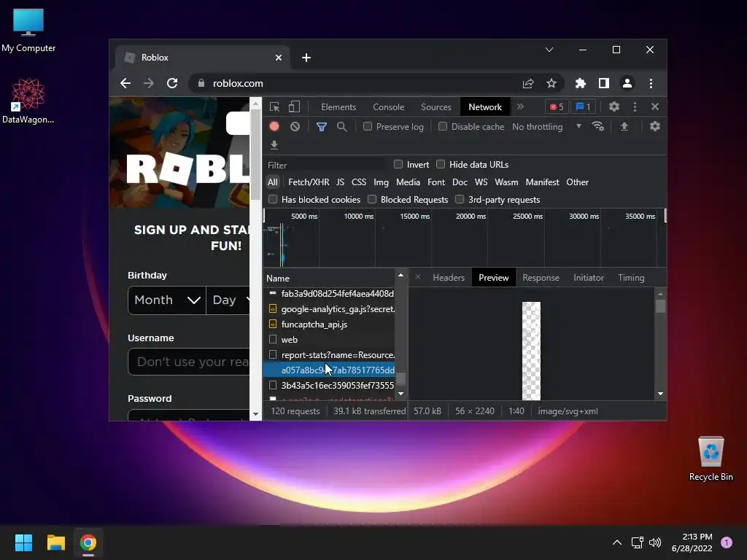Check Has blocked cookies

tap(273, 199)
